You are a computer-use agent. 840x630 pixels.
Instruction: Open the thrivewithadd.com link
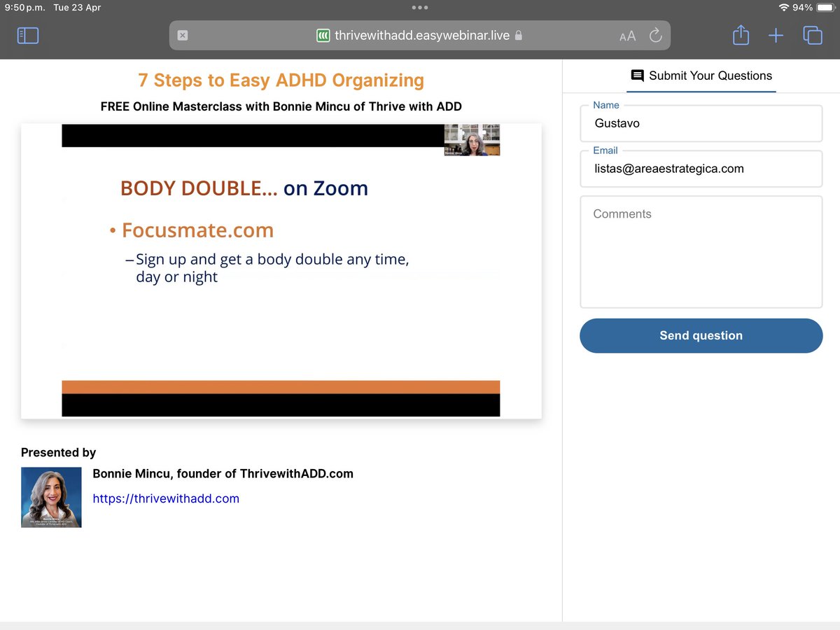(x=166, y=498)
